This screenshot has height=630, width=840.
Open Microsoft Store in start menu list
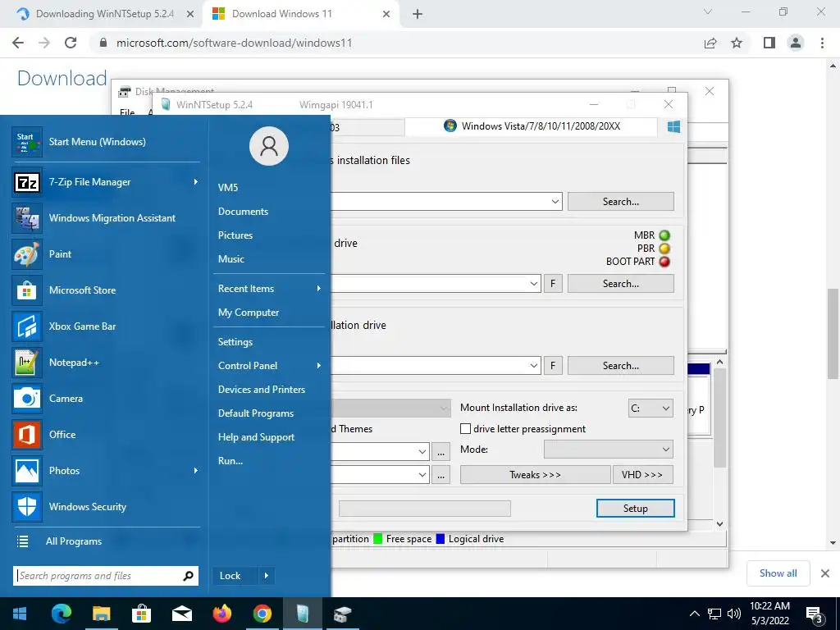pyautogui.click(x=106, y=290)
